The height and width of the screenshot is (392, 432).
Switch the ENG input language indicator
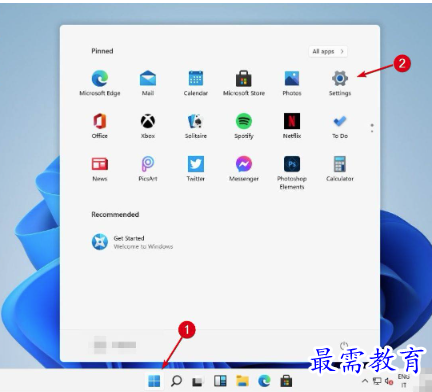click(403, 380)
